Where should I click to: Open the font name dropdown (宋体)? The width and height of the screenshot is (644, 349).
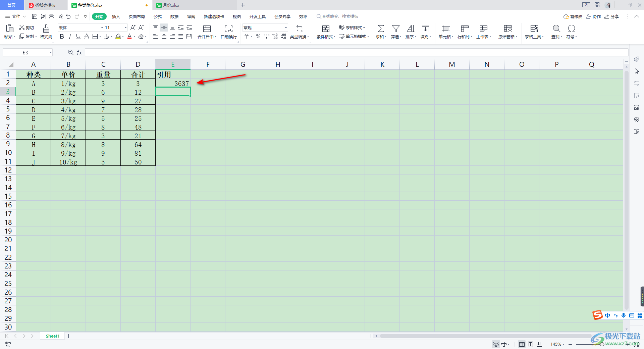click(x=102, y=28)
